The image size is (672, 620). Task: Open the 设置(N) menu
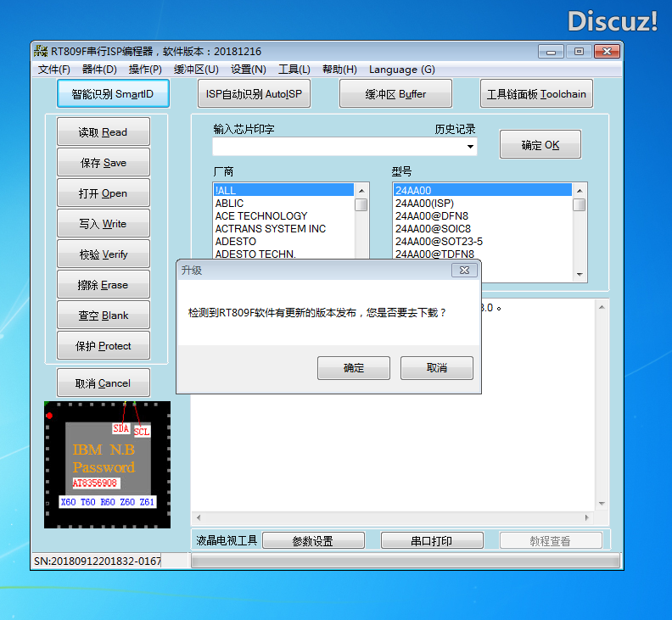249,69
